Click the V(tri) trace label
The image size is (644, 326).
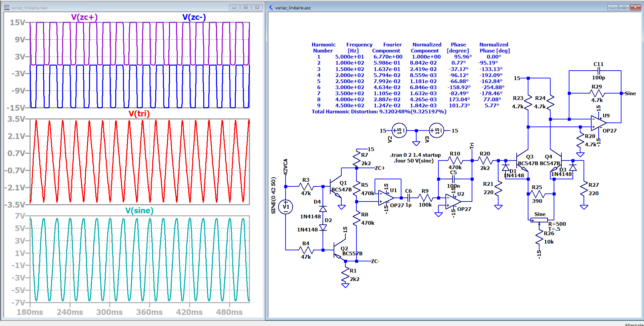pos(139,113)
